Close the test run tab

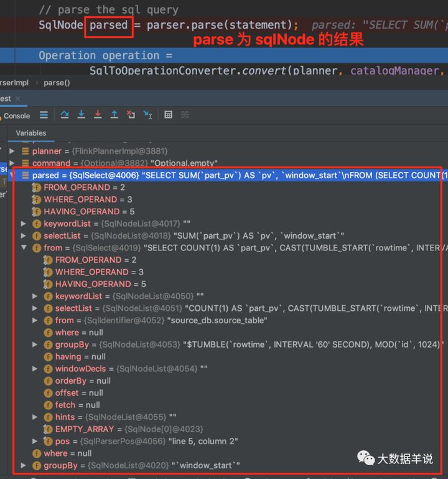(x=17, y=98)
